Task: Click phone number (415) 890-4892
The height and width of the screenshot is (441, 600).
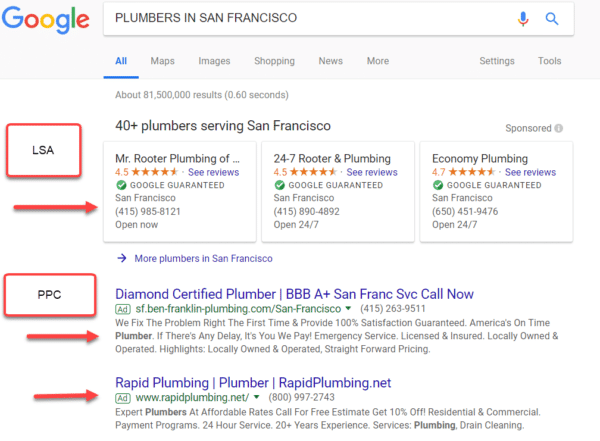Action: tap(307, 211)
